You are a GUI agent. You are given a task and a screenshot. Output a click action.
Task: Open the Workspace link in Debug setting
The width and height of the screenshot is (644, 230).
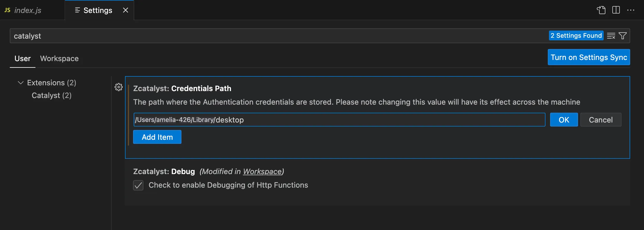(262, 171)
